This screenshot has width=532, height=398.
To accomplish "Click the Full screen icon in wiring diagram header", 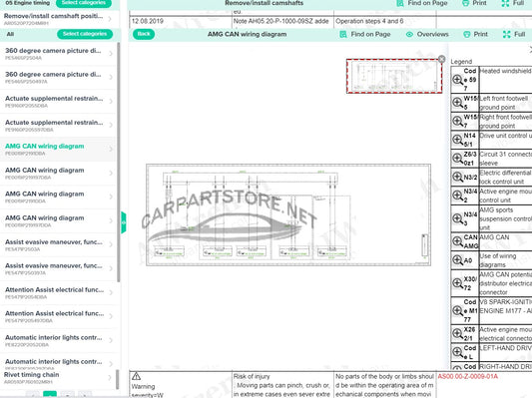I will point(506,34).
